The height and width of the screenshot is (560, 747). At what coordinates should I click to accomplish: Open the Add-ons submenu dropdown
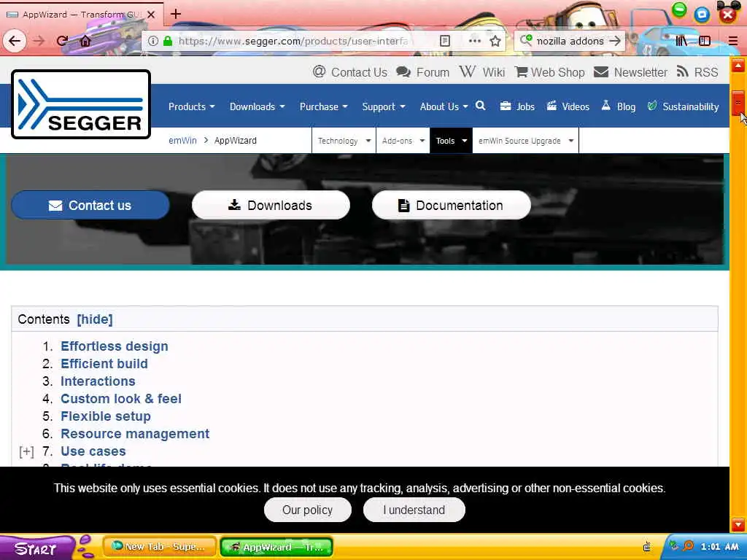click(x=403, y=141)
